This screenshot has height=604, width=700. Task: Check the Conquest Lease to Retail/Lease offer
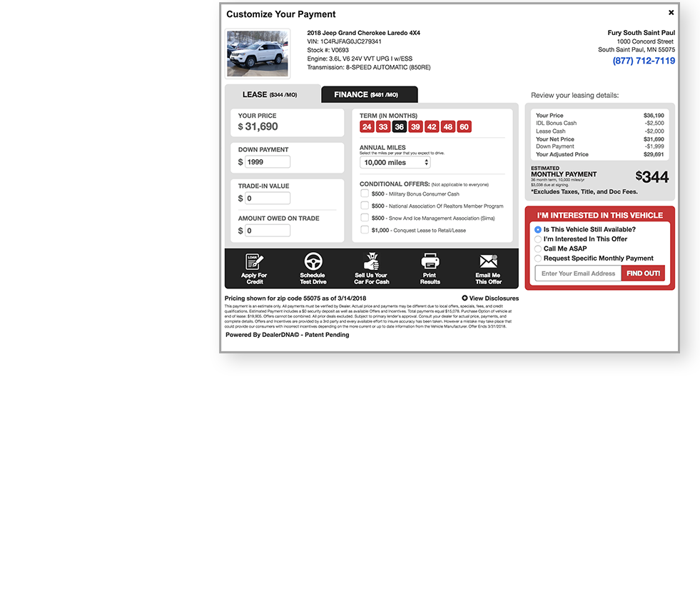[365, 230]
